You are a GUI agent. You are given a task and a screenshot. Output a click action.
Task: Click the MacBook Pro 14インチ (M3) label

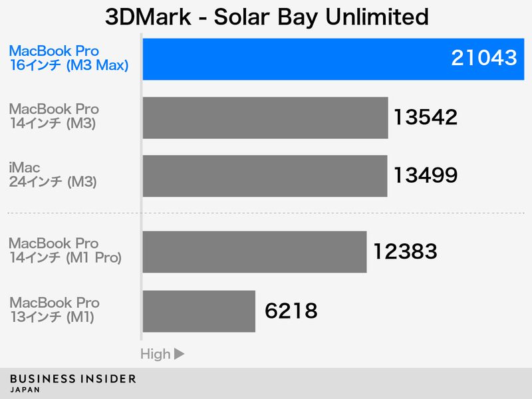click(54, 116)
